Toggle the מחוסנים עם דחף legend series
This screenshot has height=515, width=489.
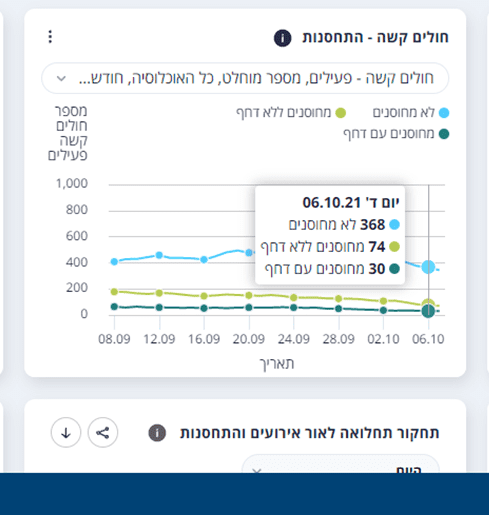pyautogui.click(x=396, y=134)
